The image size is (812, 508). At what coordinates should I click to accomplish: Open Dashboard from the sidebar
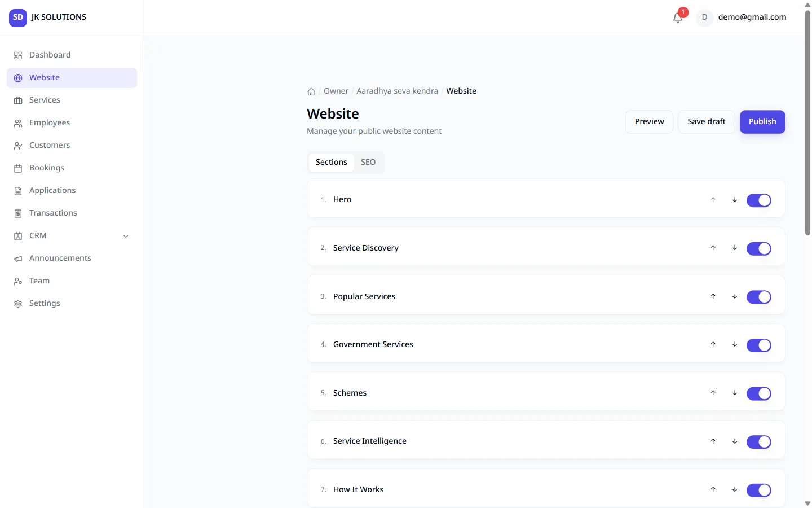(x=72, y=55)
